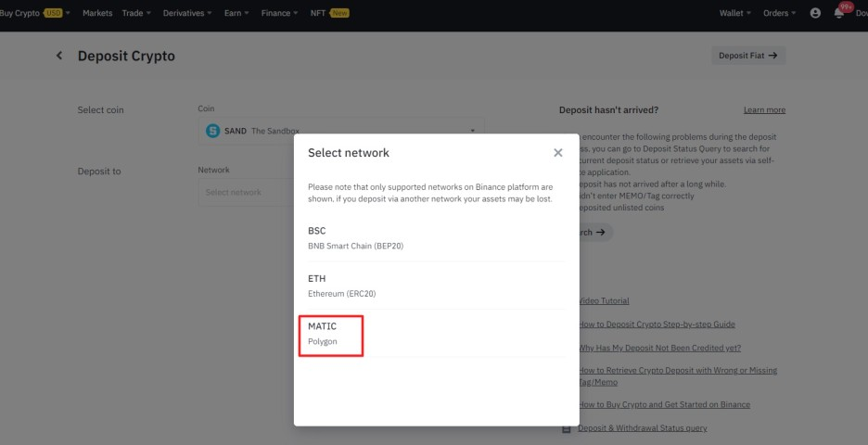Viewport: 868px width, 445px height.
Task: Click the Deposit Fiat button
Action: (747, 56)
